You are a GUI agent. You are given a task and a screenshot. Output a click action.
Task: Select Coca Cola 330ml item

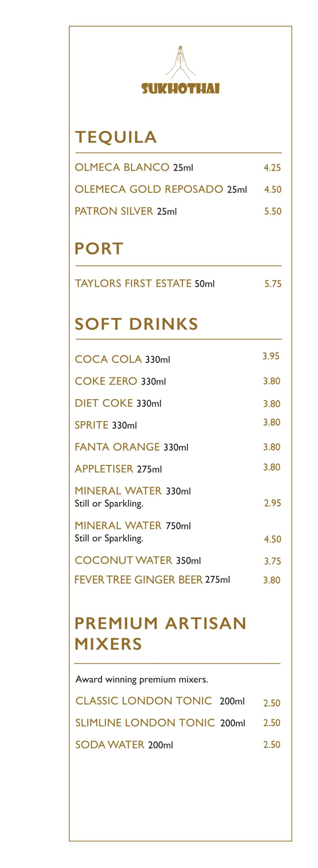pos(122,359)
